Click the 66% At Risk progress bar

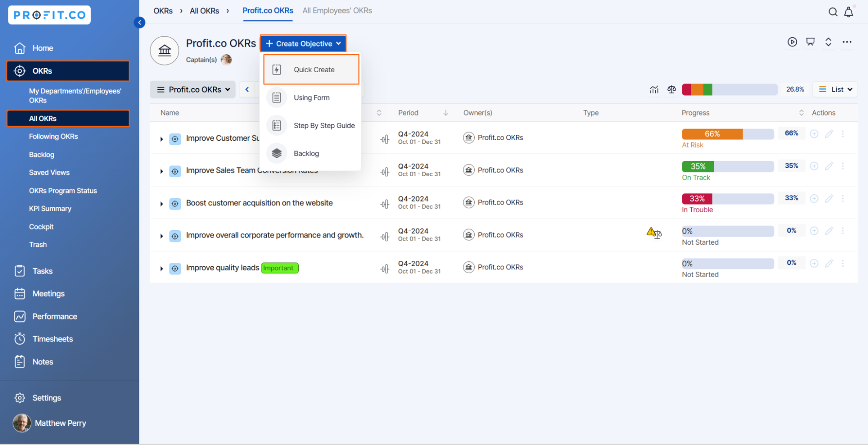click(728, 134)
